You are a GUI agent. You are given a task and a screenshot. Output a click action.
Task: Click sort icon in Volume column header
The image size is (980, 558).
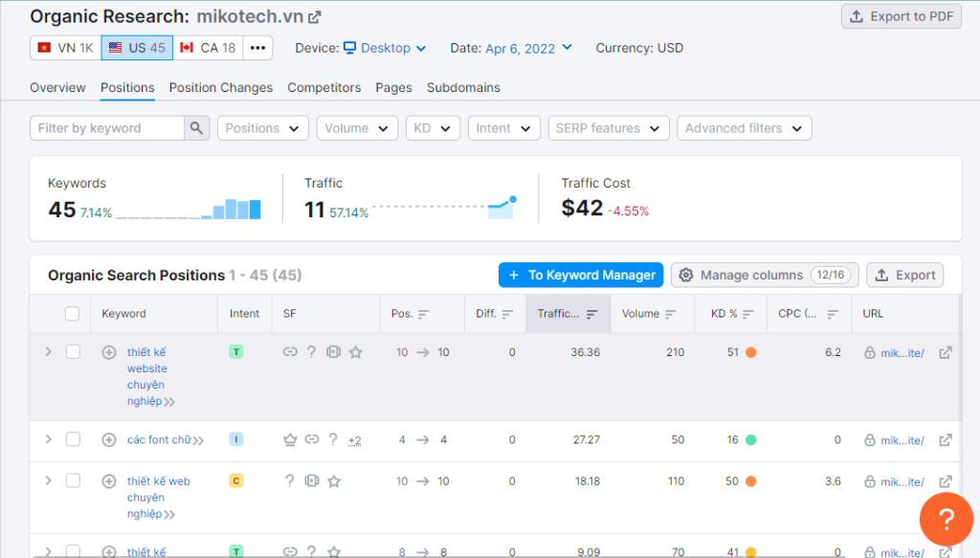pos(671,314)
